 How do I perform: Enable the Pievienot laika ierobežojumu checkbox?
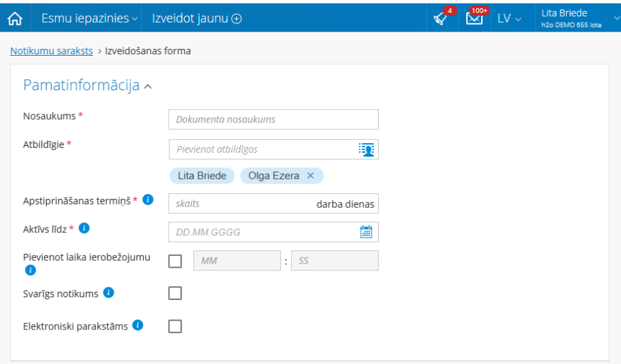pyautogui.click(x=175, y=261)
